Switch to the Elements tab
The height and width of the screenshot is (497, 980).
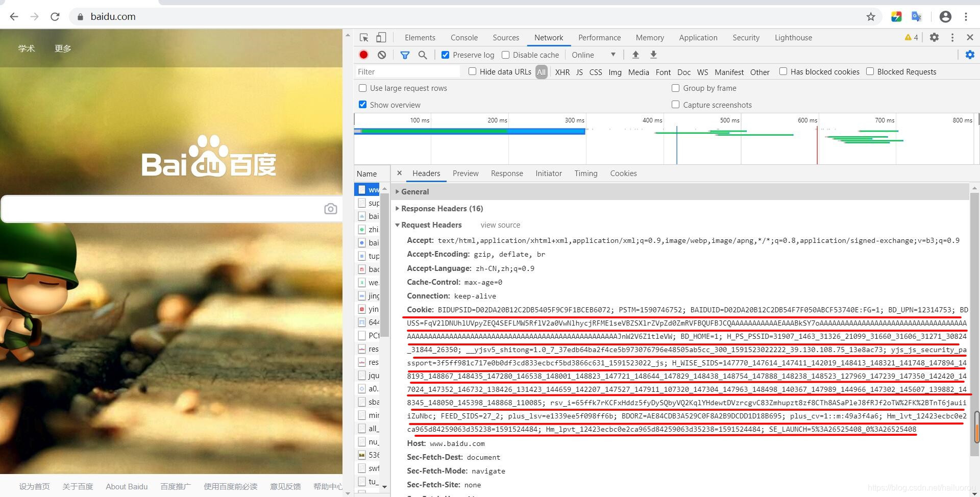point(420,37)
